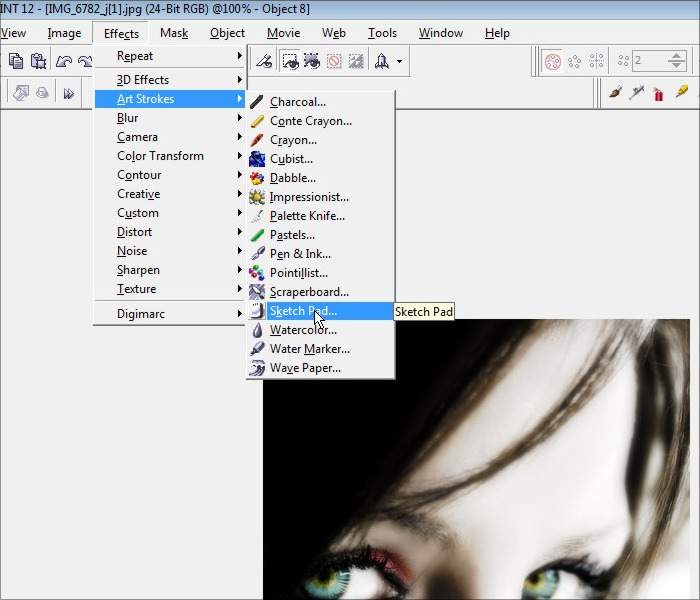Click the Paste icon in the toolbar

coord(39,61)
